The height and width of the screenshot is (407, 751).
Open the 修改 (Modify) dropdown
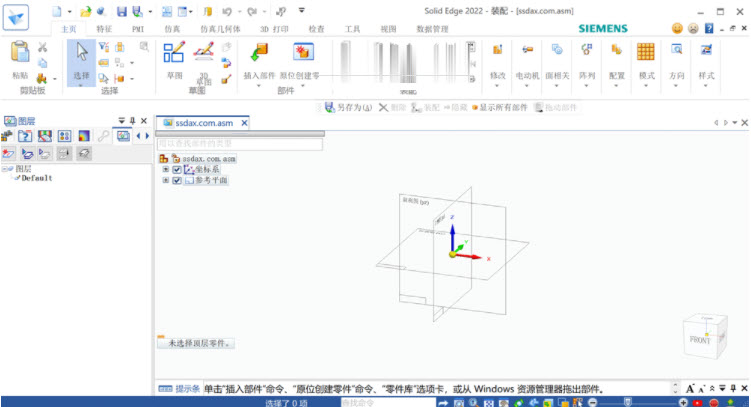[497, 86]
